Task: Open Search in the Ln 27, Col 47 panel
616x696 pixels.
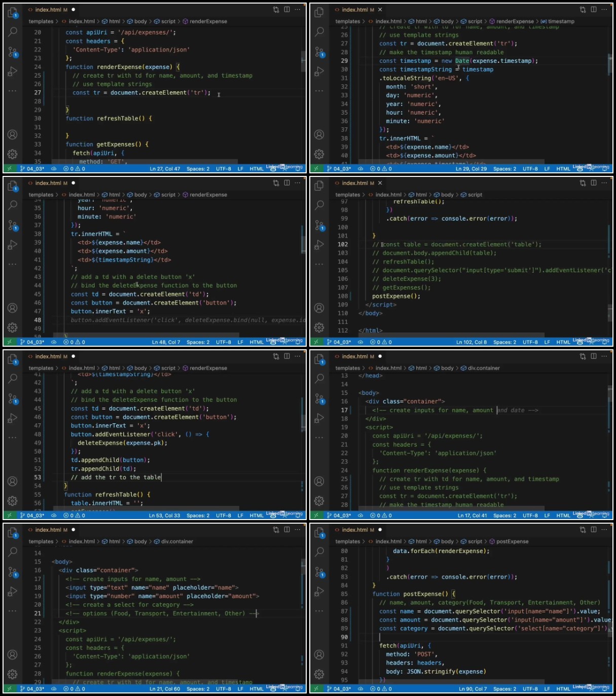Action: (x=13, y=31)
